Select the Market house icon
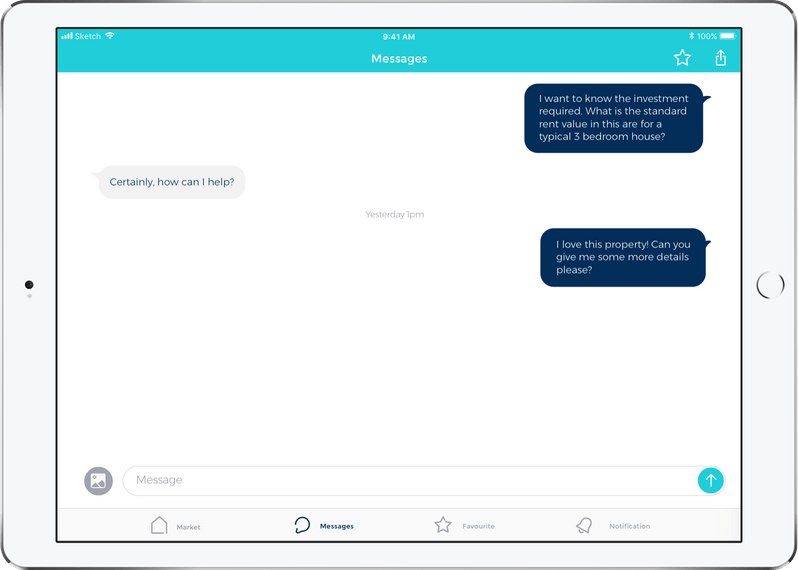The width and height of the screenshot is (798, 570). pos(159,525)
